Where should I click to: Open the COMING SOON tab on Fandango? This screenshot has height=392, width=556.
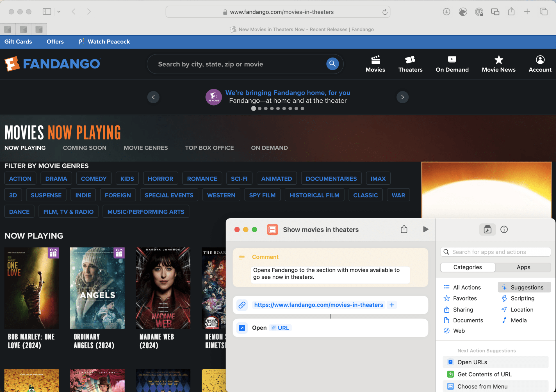point(85,148)
